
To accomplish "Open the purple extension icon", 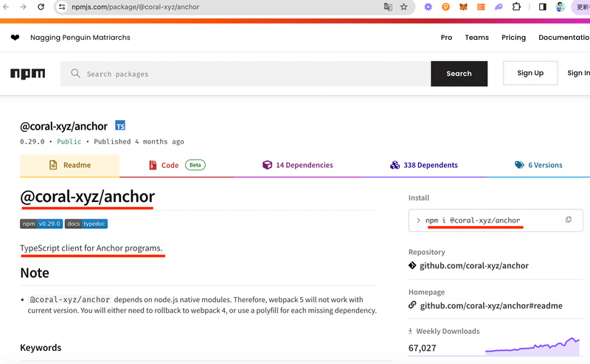I will click(x=499, y=7).
